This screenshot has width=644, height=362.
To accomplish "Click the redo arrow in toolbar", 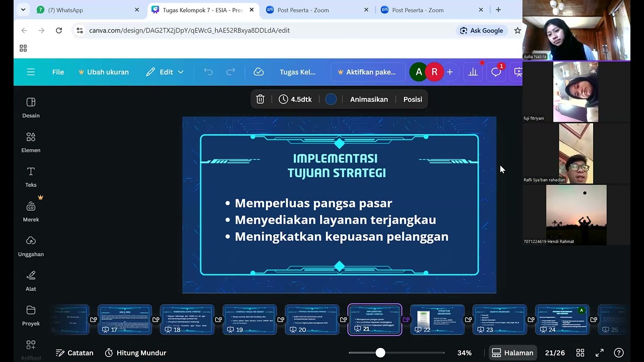I will click(x=231, y=72).
